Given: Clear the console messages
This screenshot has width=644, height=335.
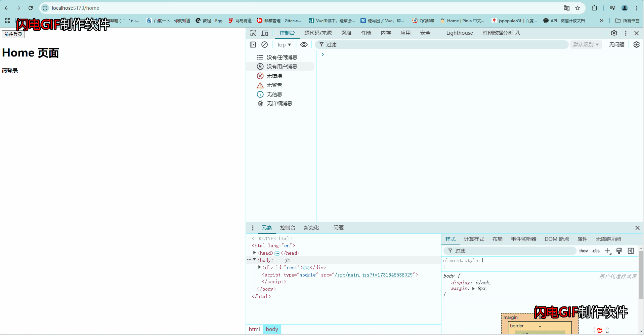Looking at the screenshot, I should click(x=265, y=44).
